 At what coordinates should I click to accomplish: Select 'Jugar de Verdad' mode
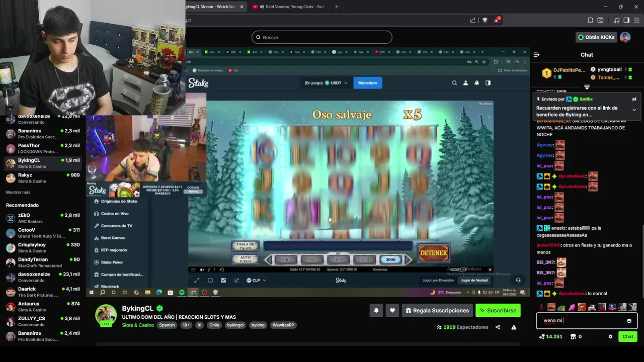(474, 280)
